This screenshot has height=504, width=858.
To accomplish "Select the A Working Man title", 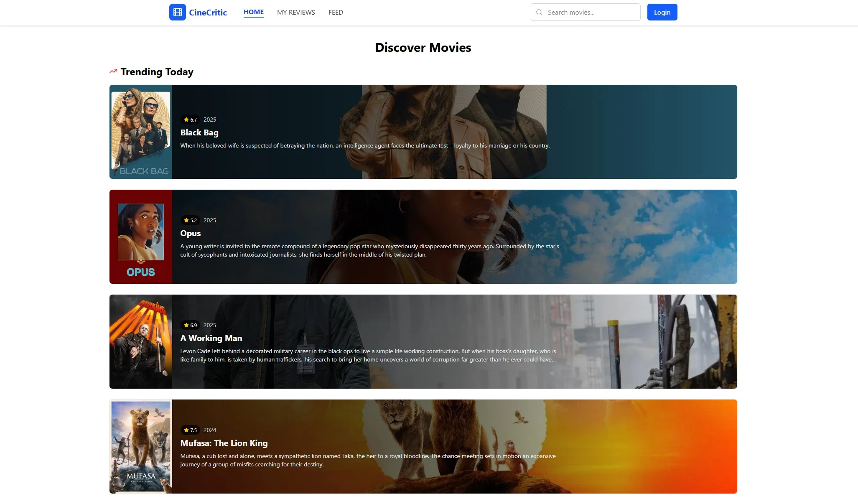I will coord(211,338).
